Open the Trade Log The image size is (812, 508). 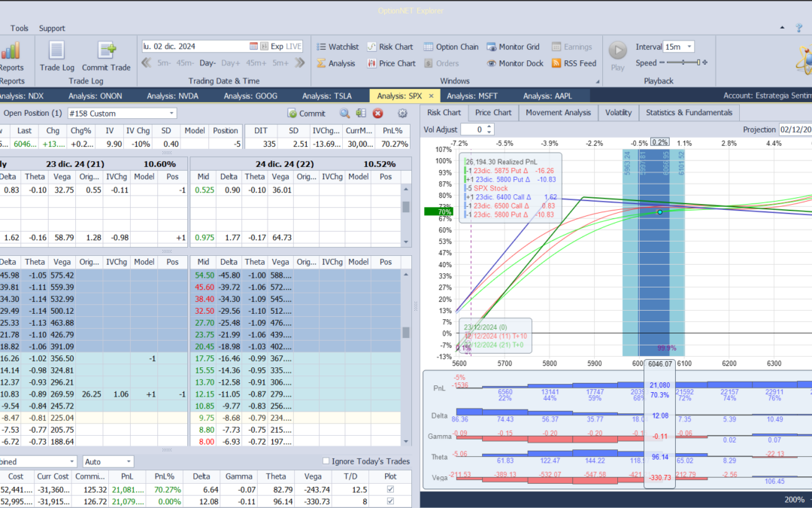click(x=57, y=56)
